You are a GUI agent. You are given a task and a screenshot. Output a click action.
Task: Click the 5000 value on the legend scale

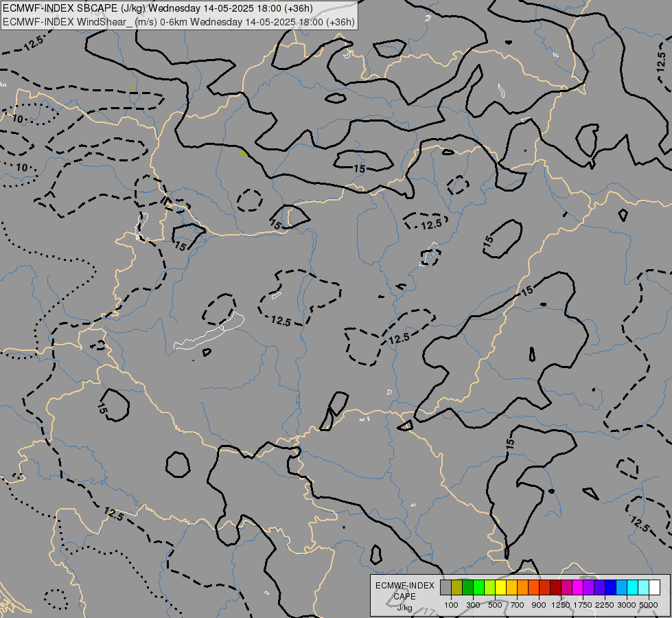pos(649,605)
